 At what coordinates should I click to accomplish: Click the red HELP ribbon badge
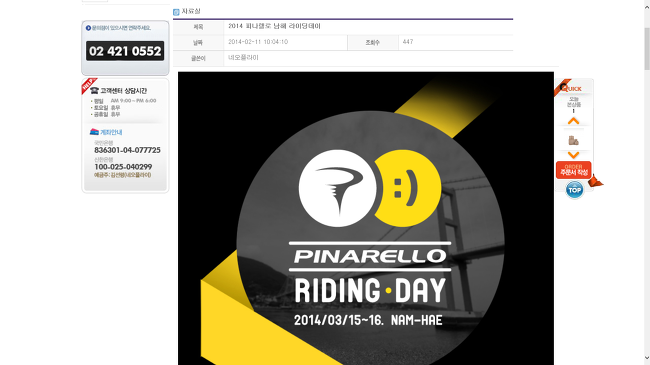coord(88,85)
